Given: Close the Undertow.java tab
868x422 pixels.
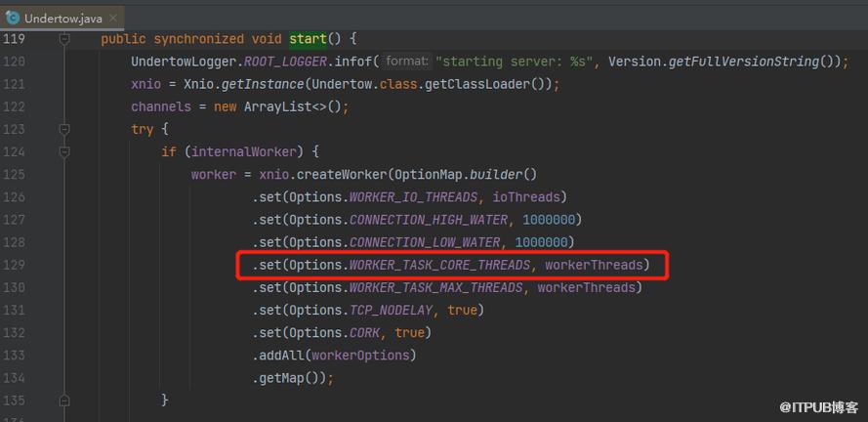Looking at the screenshot, I should tap(113, 19).
